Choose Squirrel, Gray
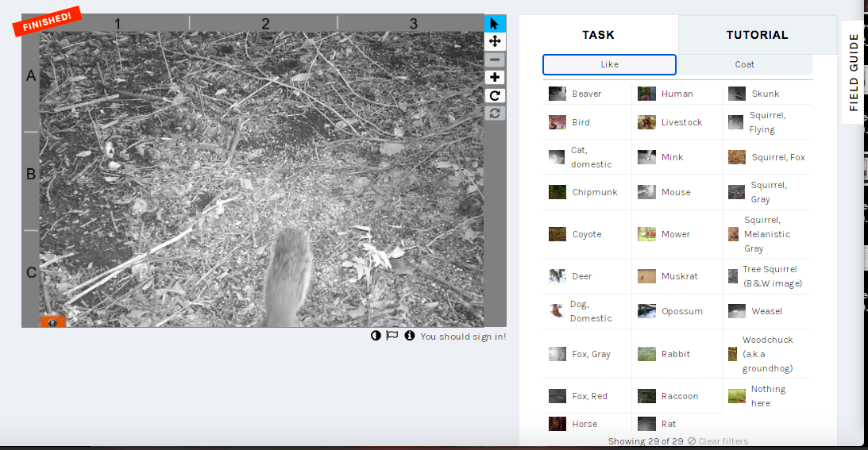868x450 pixels. click(x=766, y=192)
